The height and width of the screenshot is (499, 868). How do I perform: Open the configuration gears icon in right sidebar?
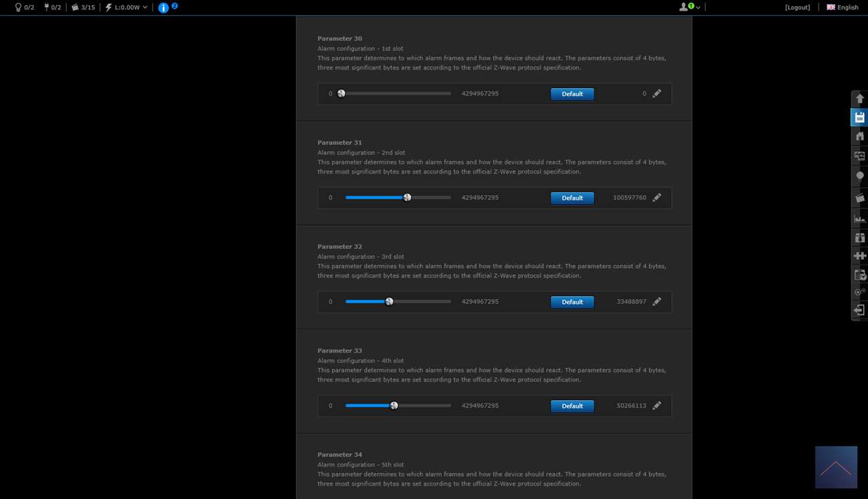click(859, 292)
